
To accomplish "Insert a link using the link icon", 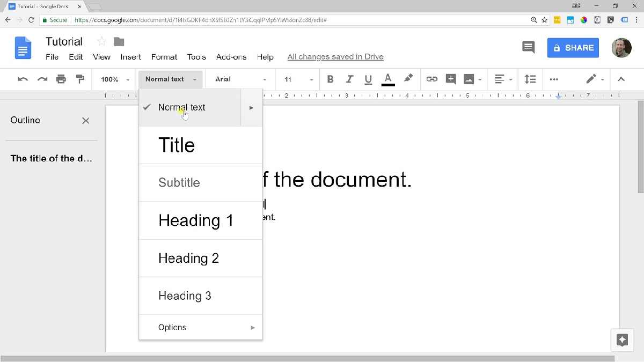I will (431, 79).
